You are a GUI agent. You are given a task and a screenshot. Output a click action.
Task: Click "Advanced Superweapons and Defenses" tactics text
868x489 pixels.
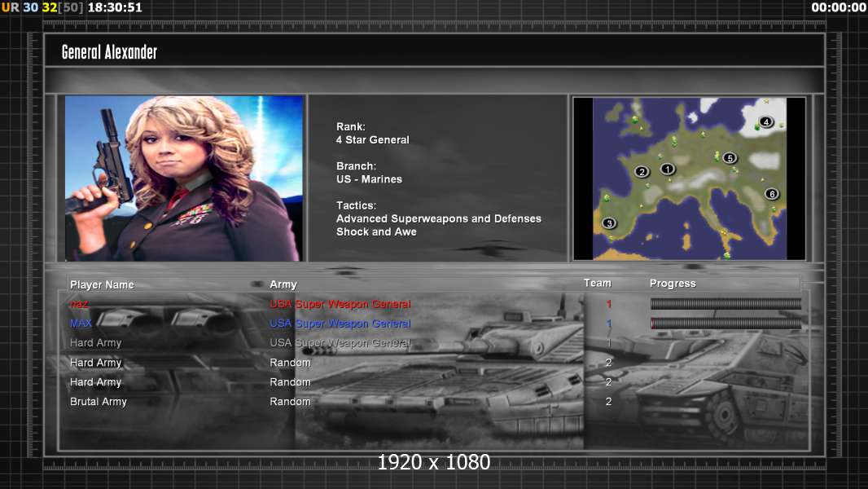pyautogui.click(x=438, y=218)
